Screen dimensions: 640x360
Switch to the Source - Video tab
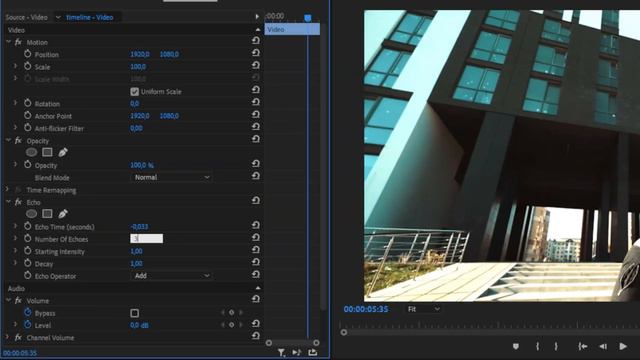[27, 17]
